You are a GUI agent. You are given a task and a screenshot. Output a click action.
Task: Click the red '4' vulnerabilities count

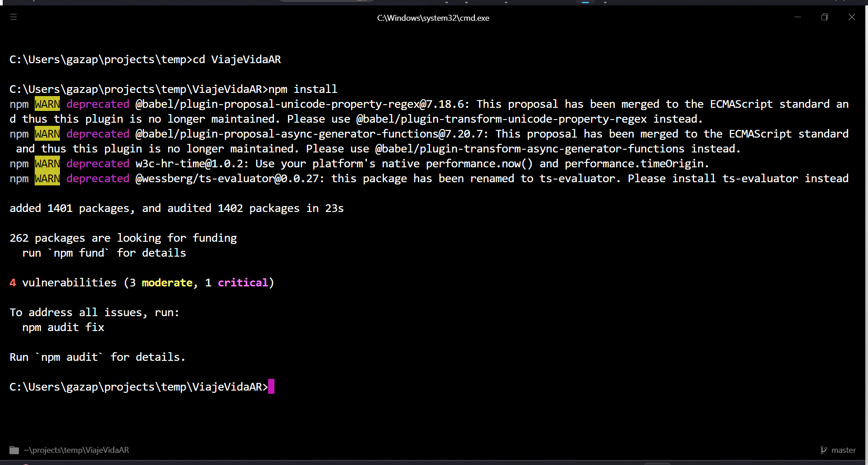(x=13, y=283)
